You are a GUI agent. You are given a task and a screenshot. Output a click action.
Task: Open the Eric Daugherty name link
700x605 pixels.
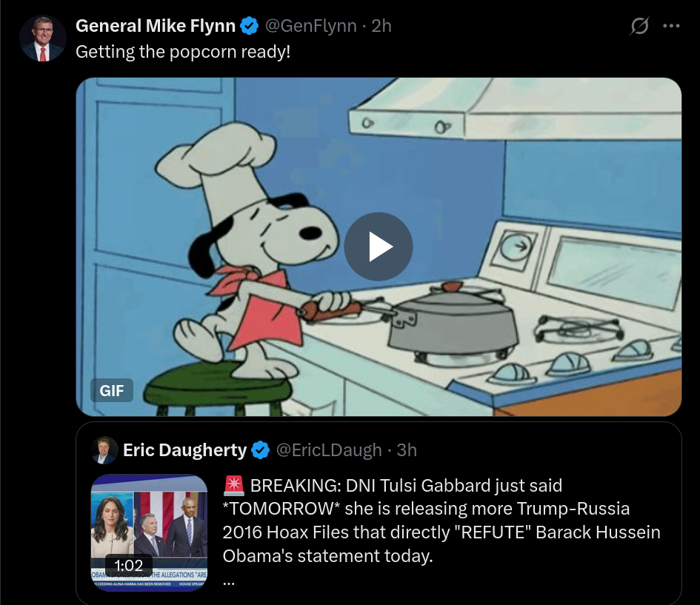point(184,450)
